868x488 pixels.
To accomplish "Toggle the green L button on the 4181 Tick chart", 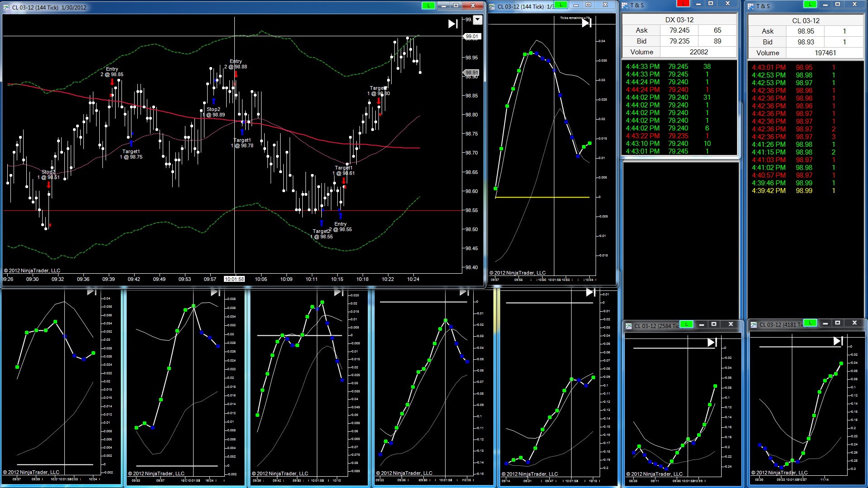I will [x=810, y=323].
